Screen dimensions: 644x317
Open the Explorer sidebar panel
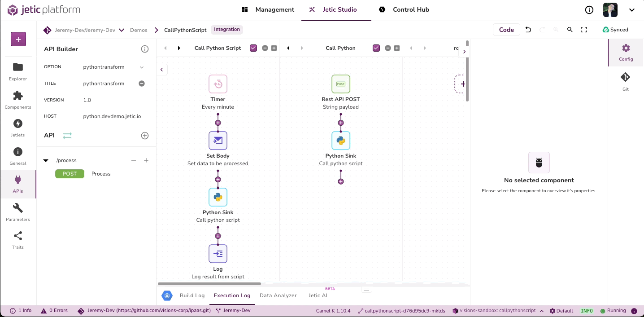[18, 71]
